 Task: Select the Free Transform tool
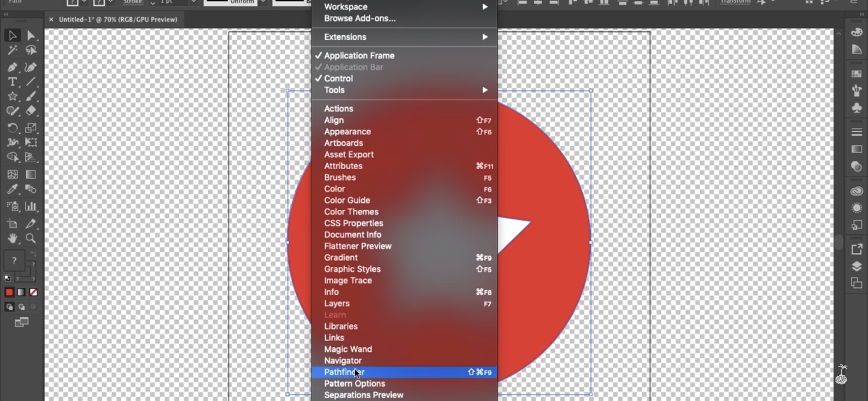coord(31,142)
